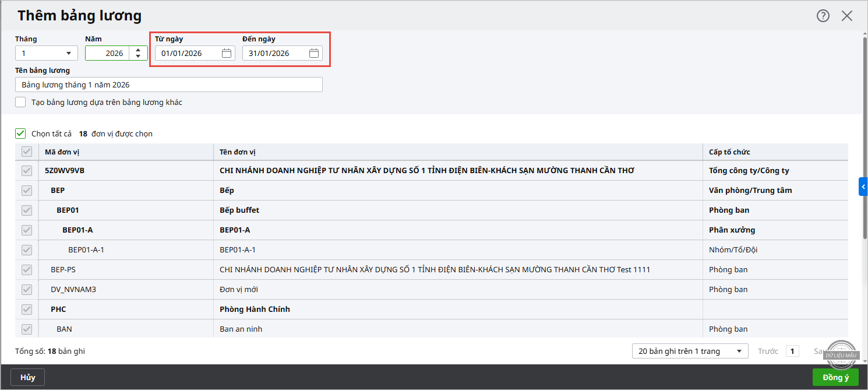Close the Thêm bảng lương dialog
This screenshot has height=390, width=868.
(x=846, y=16)
